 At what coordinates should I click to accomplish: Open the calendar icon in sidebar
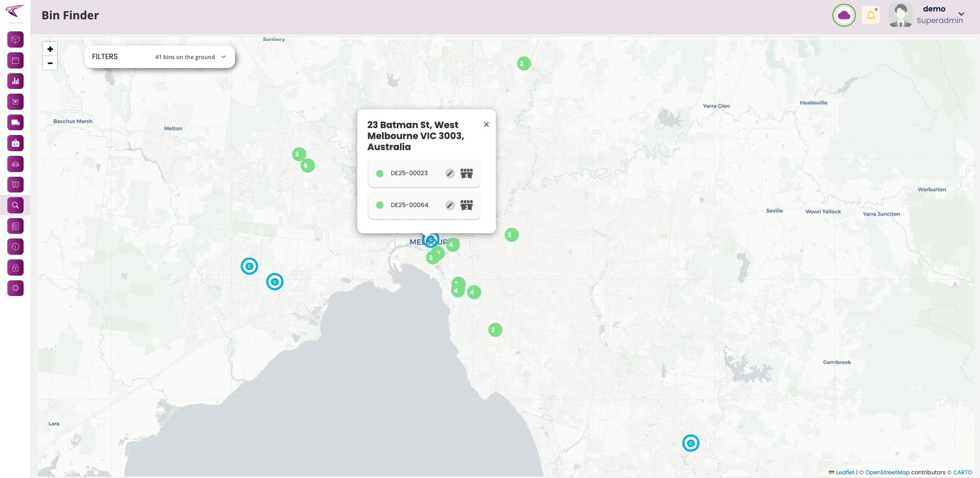click(x=15, y=61)
